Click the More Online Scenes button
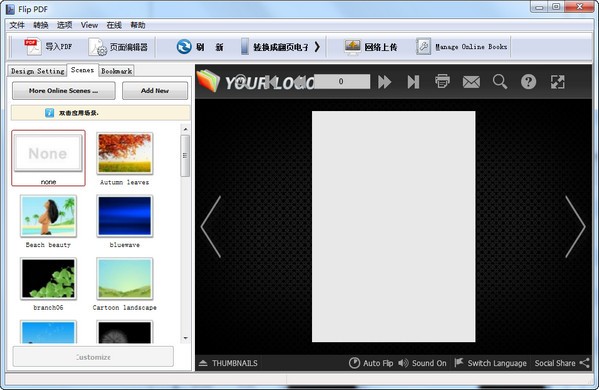This screenshot has height=390, width=599. [63, 91]
